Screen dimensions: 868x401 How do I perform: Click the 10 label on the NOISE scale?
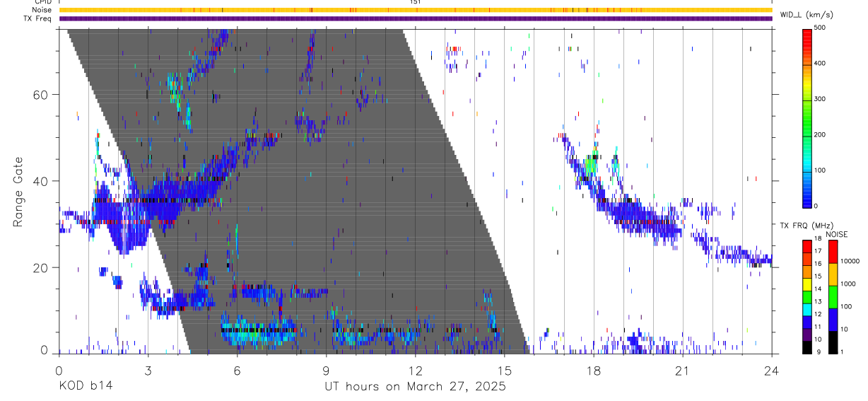click(x=845, y=330)
